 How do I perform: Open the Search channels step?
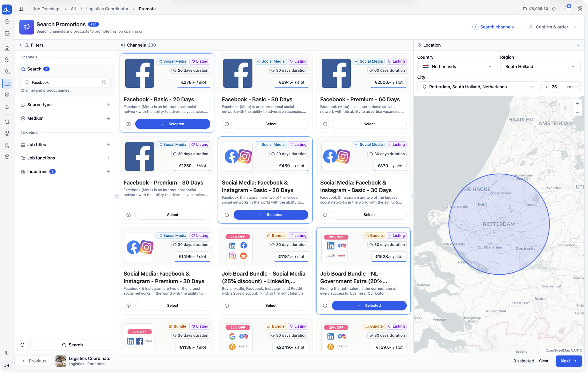tap(493, 27)
